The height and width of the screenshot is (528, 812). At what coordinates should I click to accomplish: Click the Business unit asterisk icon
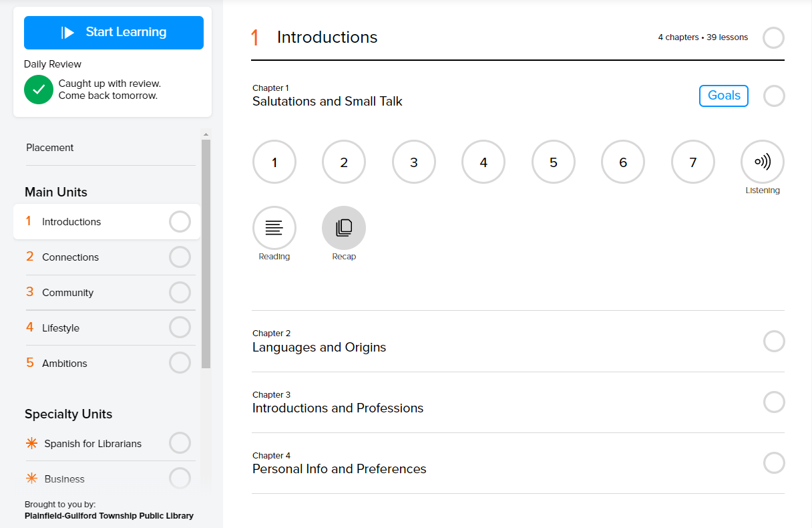coord(31,479)
